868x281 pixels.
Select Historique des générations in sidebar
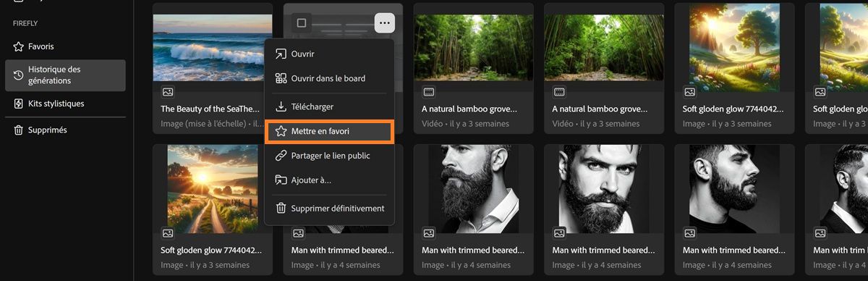65,75
